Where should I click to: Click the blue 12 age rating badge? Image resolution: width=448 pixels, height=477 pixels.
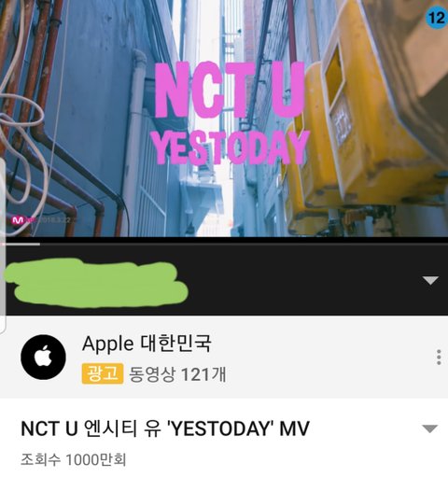pos(437,18)
